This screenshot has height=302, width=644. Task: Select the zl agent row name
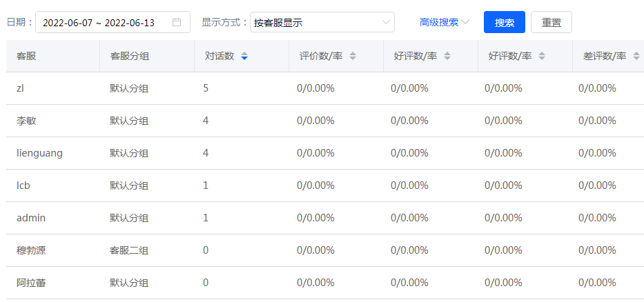(21, 88)
